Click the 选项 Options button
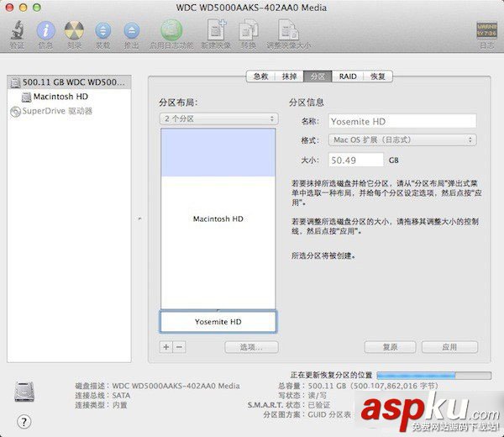 (251, 347)
